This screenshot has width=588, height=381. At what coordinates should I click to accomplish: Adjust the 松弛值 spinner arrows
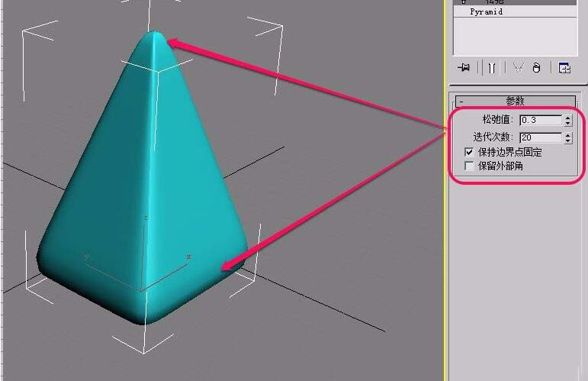tap(567, 120)
